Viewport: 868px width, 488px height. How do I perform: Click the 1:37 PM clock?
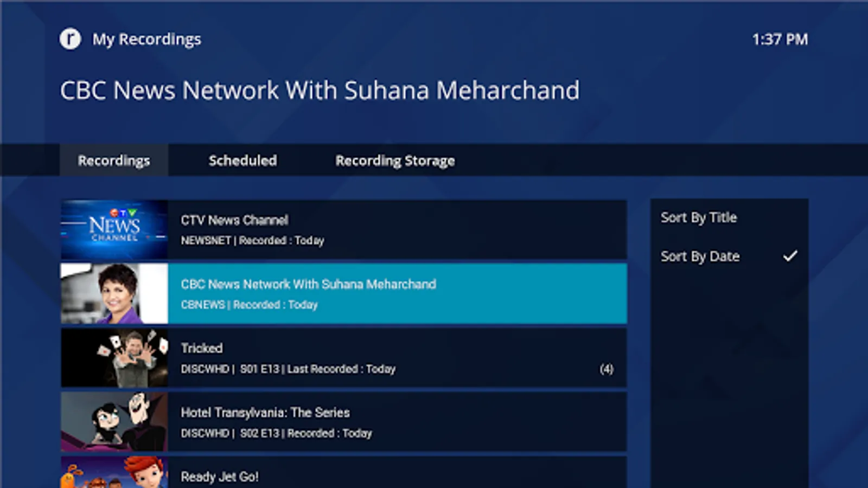(780, 39)
